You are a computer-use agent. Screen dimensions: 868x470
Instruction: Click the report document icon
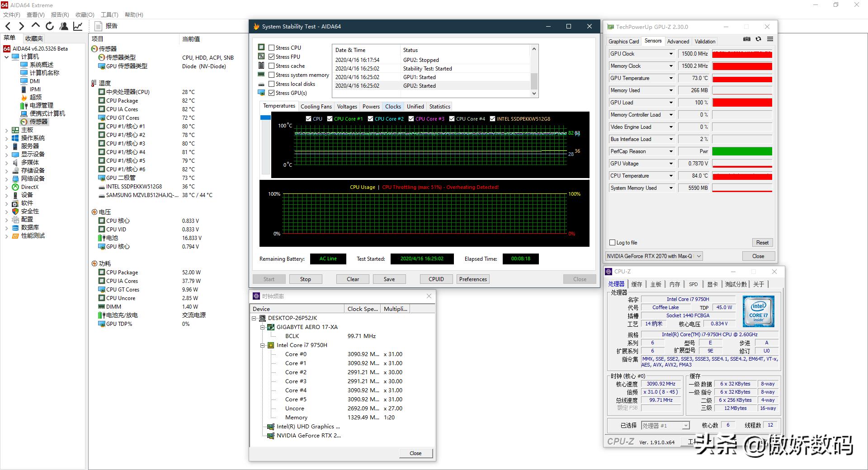pyautogui.click(x=98, y=26)
